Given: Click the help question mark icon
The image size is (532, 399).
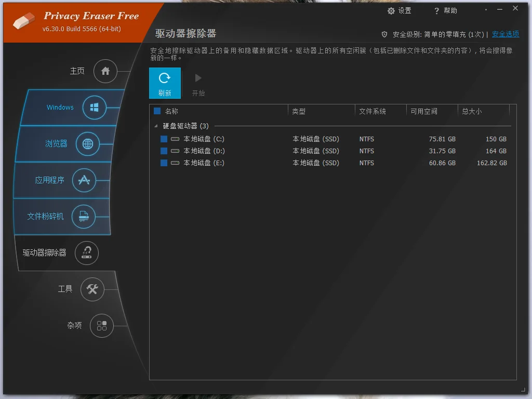Looking at the screenshot, I should [436, 11].
